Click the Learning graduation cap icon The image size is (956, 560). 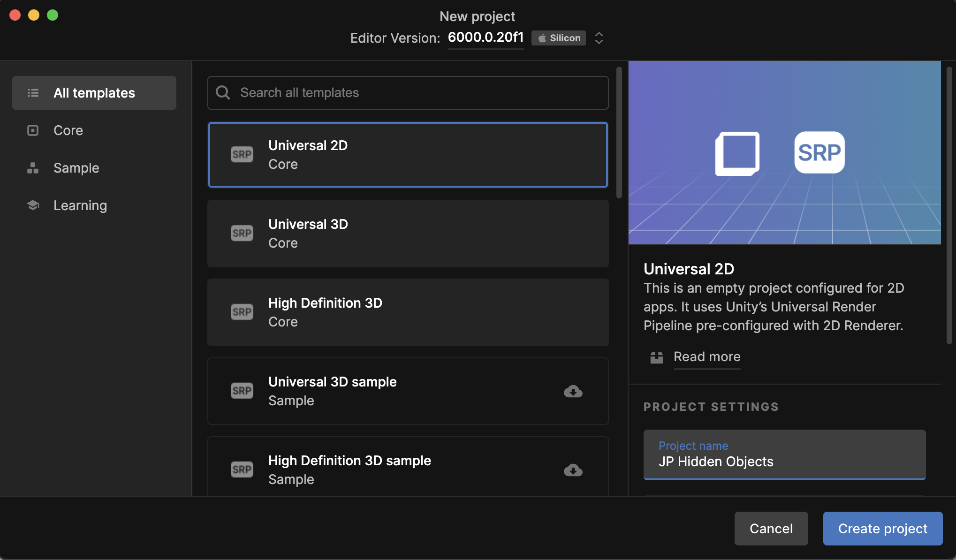[33, 205]
